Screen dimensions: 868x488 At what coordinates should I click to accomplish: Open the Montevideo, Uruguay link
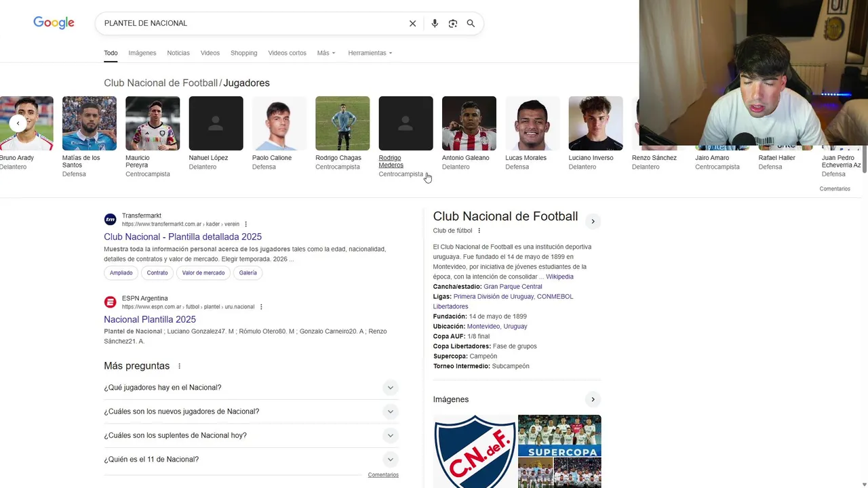497,327
